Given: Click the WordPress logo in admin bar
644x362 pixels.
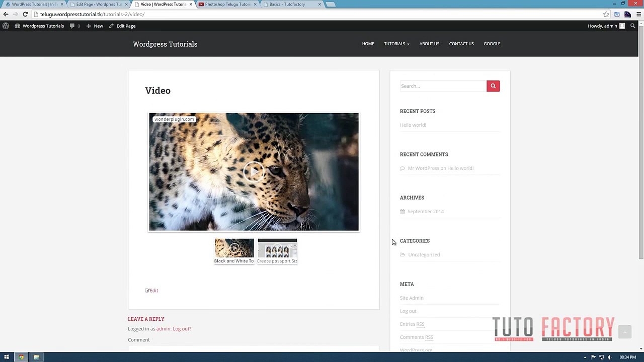Looking at the screenshot, I should [6, 26].
